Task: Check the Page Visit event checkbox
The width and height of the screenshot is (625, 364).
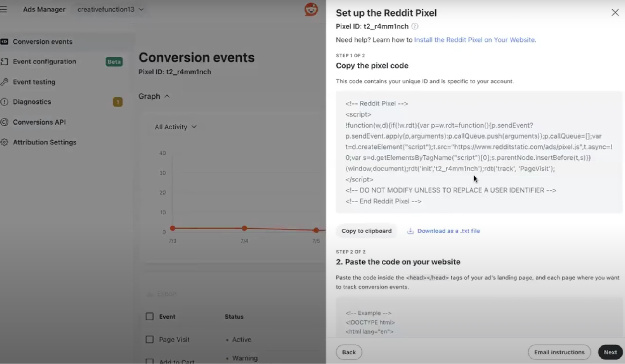Action: (149, 339)
